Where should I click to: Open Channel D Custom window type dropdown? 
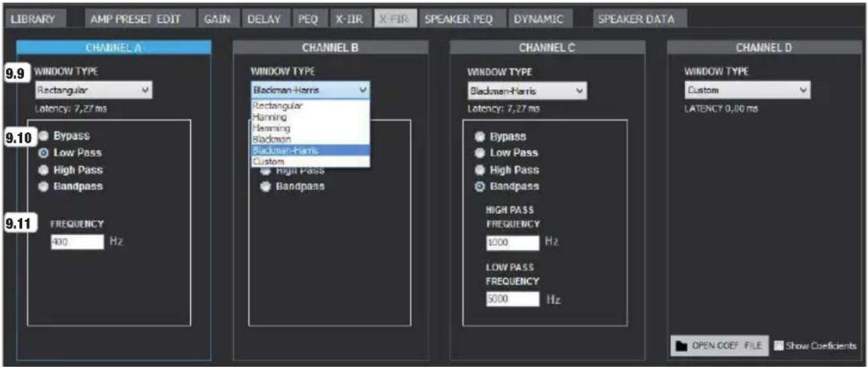point(747,90)
